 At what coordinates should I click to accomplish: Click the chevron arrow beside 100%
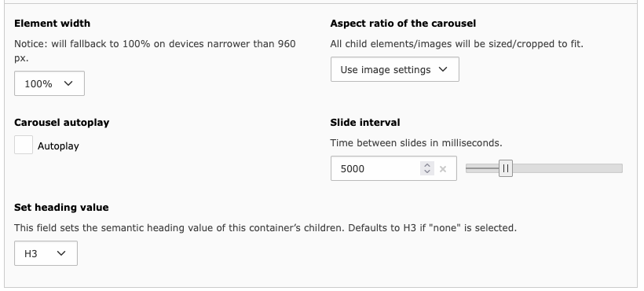click(68, 83)
